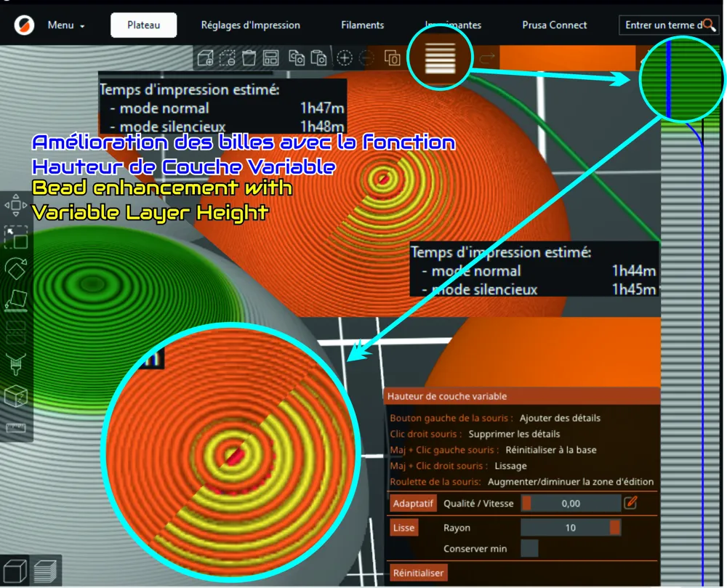Select the Move tool in left sidebar
Screen dimensions: 727x588
16,205
